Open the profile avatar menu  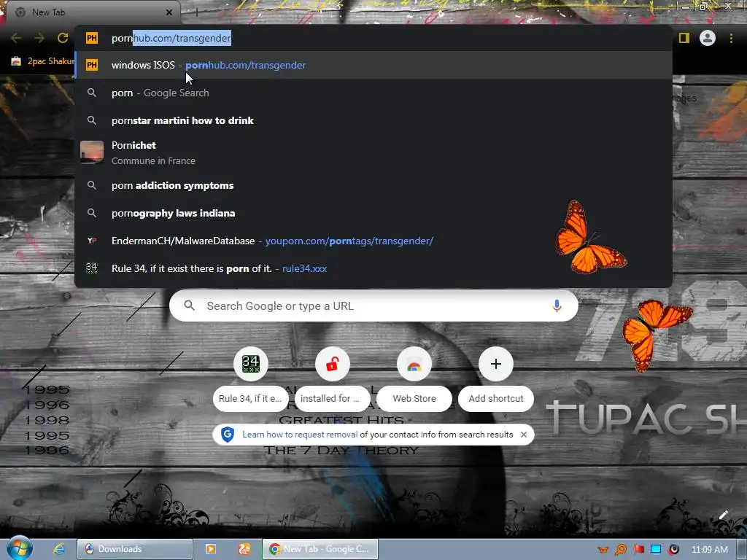tap(708, 38)
